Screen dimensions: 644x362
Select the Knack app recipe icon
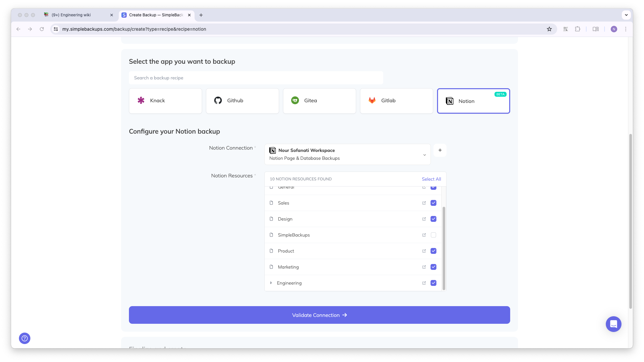pos(141,100)
